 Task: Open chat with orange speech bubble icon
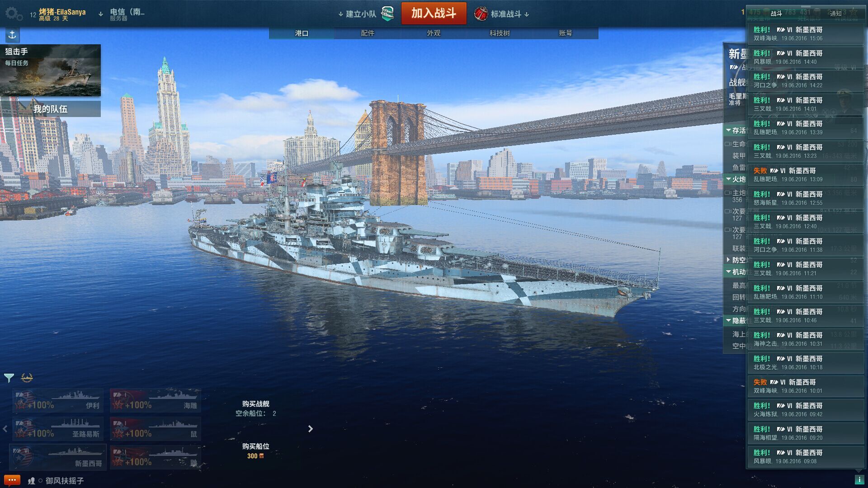tap(12, 480)
